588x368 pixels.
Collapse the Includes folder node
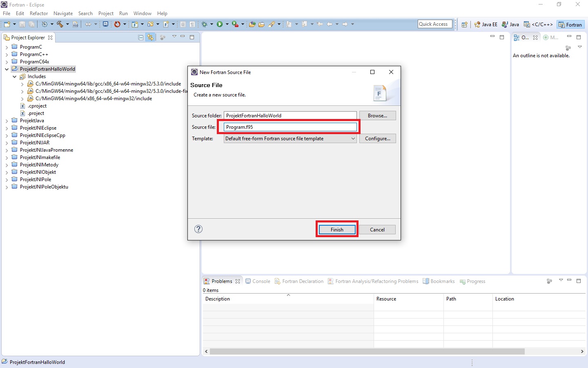(x=14, y=77)
